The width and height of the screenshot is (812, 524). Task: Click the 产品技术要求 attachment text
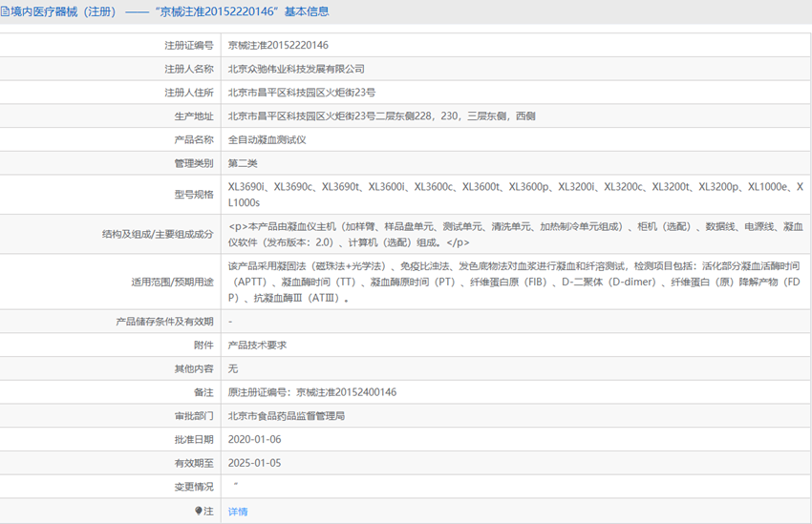257,345
